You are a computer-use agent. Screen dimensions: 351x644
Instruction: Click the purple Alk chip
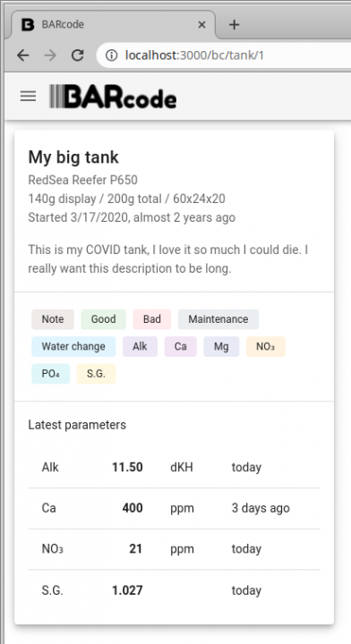pyautogui.click(x=140, y=346)
